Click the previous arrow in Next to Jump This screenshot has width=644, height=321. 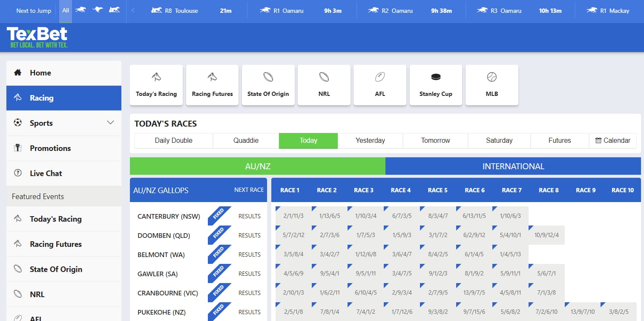133,11
